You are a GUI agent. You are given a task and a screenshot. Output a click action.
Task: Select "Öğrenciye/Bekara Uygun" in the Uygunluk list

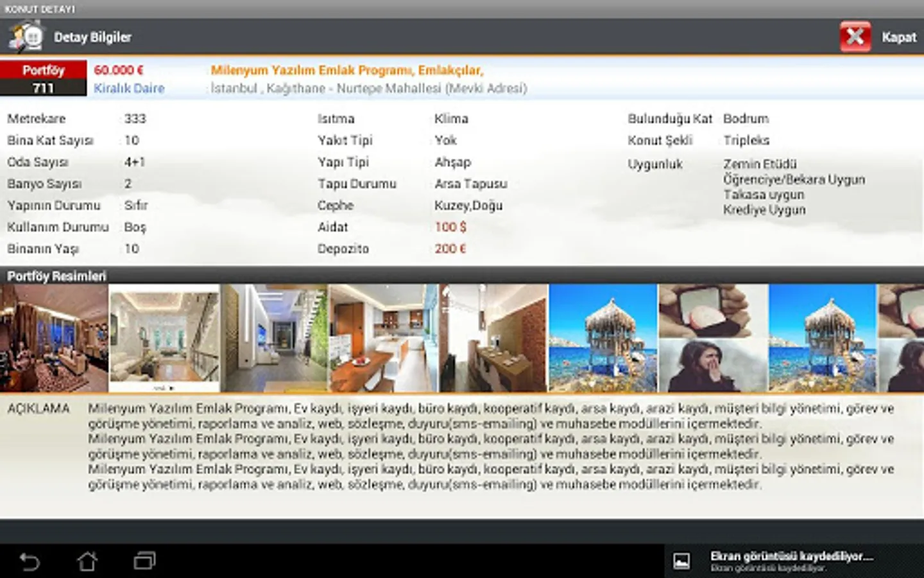794,180
